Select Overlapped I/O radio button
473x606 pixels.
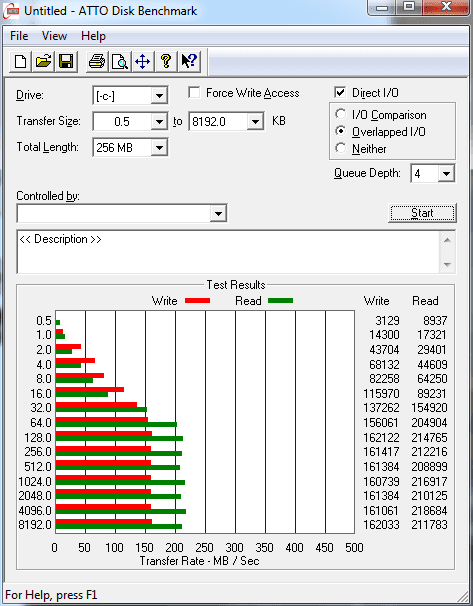[x=340, y=131]
